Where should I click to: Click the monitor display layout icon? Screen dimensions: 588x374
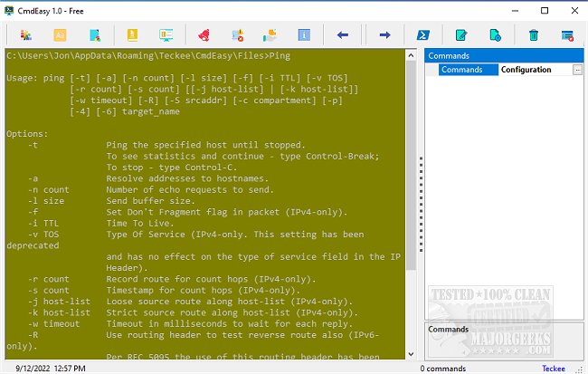click(166, 35)
